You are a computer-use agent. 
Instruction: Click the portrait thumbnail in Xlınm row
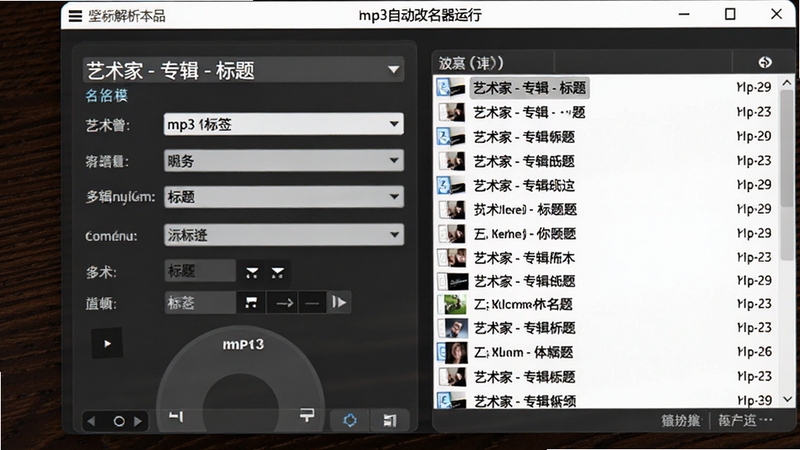coord(453,352)
